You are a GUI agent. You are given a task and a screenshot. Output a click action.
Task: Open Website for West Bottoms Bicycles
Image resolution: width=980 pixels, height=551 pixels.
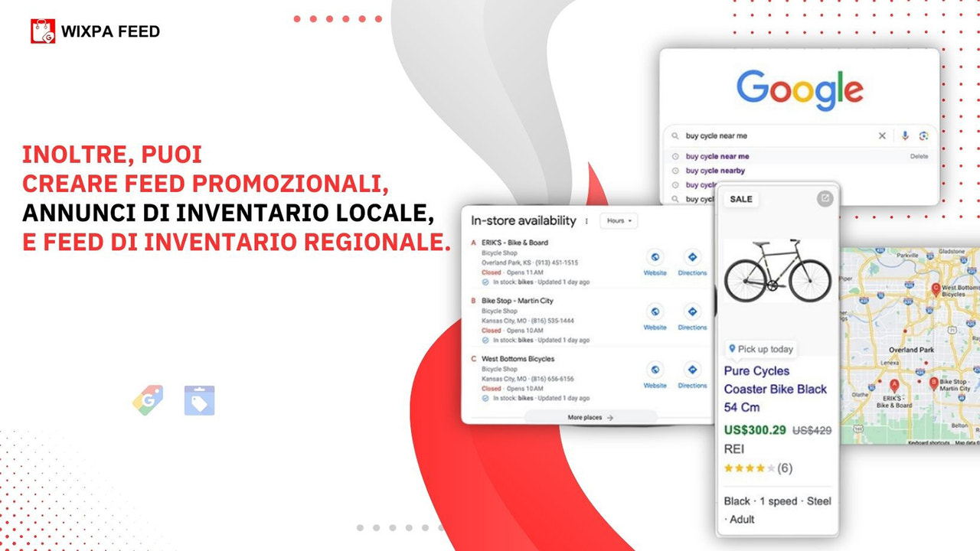pyautogui.click(x=655, y=374)
